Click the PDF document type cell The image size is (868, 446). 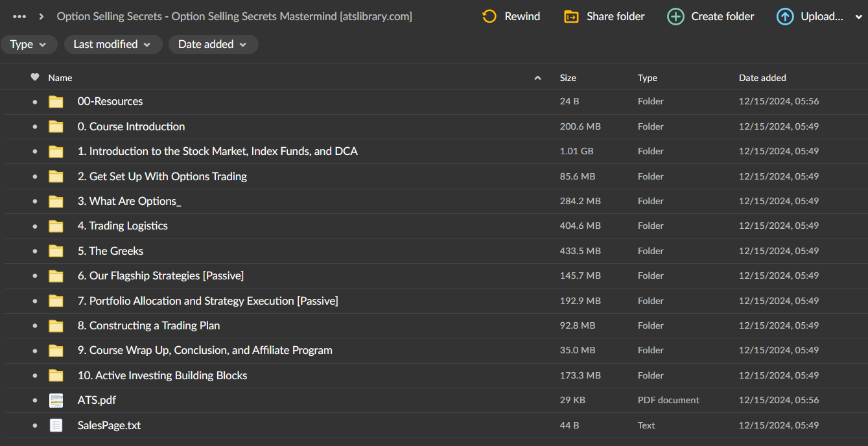(668, 400)
